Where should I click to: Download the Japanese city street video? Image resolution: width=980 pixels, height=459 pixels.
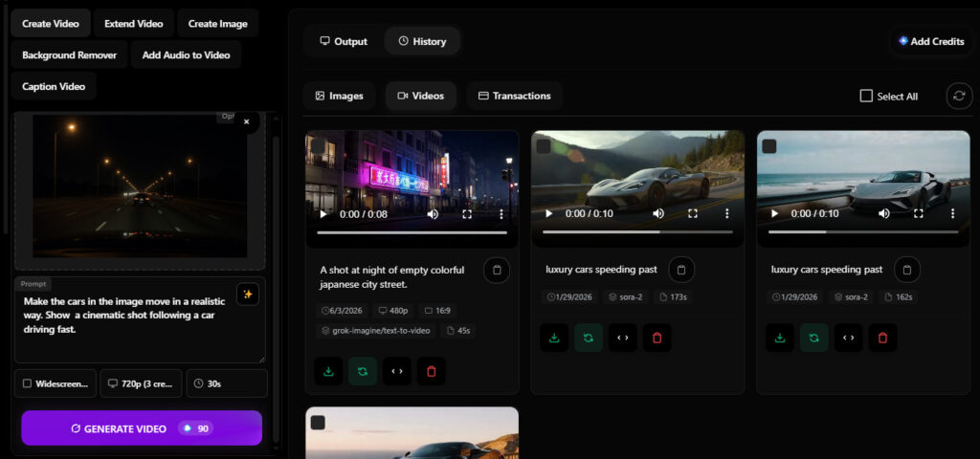point(329,371)
